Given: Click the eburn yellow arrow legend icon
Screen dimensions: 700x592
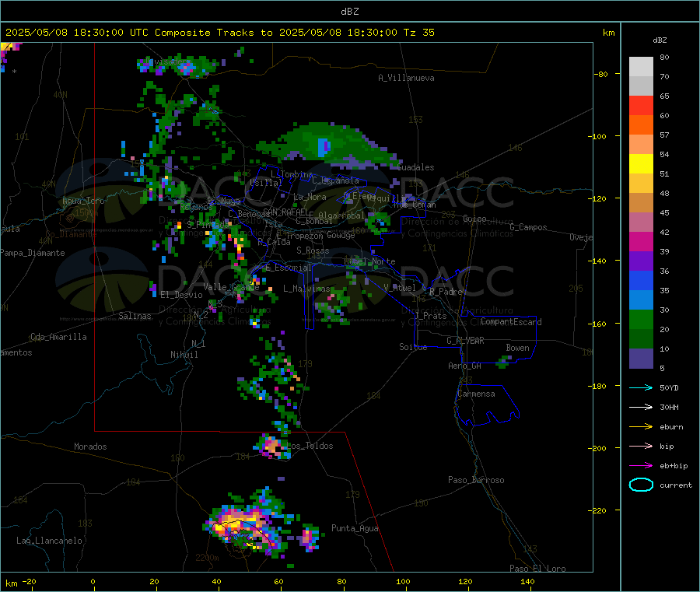Looking at the screenshot, I should click(641, 427).
